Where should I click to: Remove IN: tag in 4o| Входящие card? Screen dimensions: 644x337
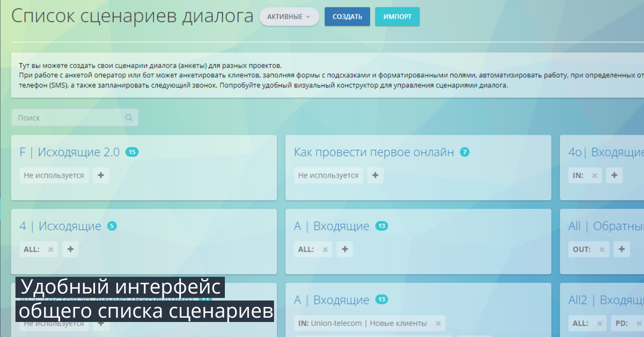595,175
